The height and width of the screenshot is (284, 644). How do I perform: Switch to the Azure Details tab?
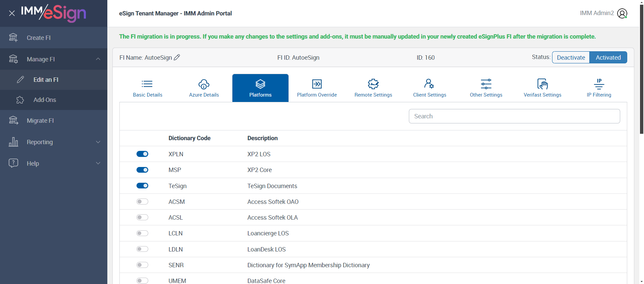[x=204, y=88]
